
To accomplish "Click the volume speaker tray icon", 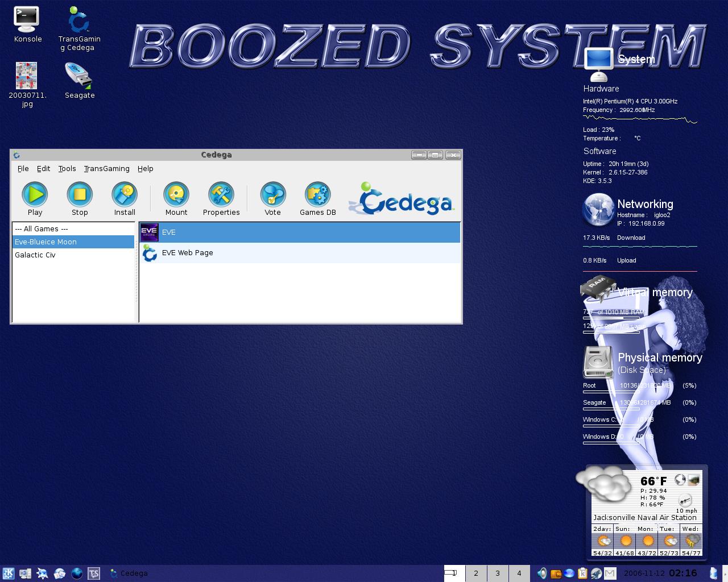I will click(542, 573).
